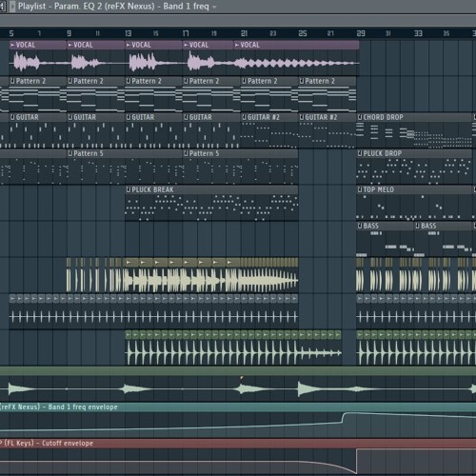Jump to bar 9 on the timeline ruler
This screenshot has width=476, height=476.
(69, 33)
